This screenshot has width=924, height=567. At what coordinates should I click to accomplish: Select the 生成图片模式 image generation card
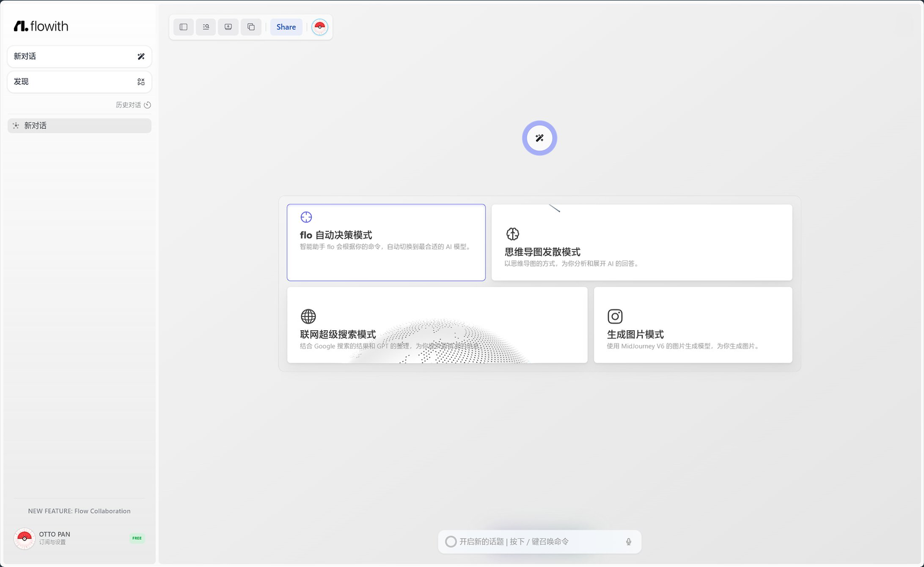[692, 325]
